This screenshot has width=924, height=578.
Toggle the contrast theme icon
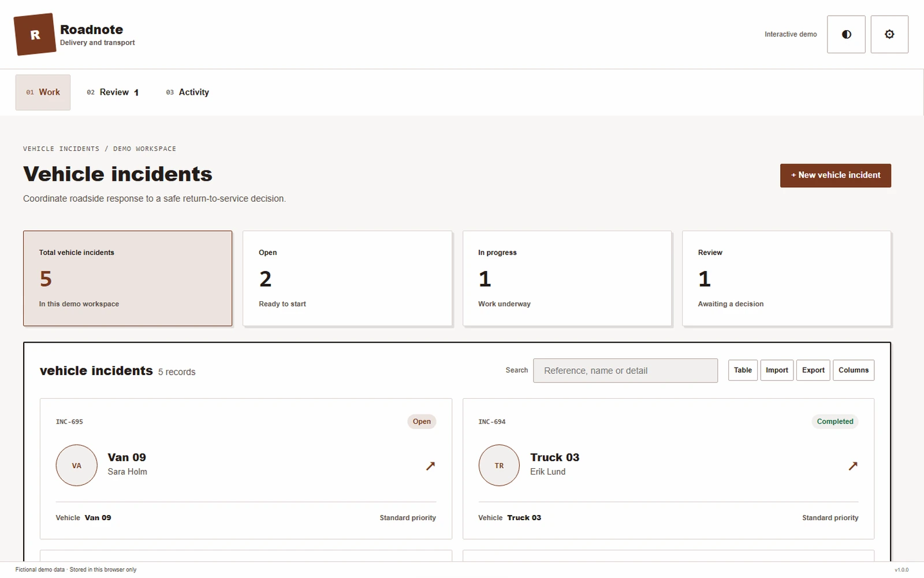tap(846, 35)
